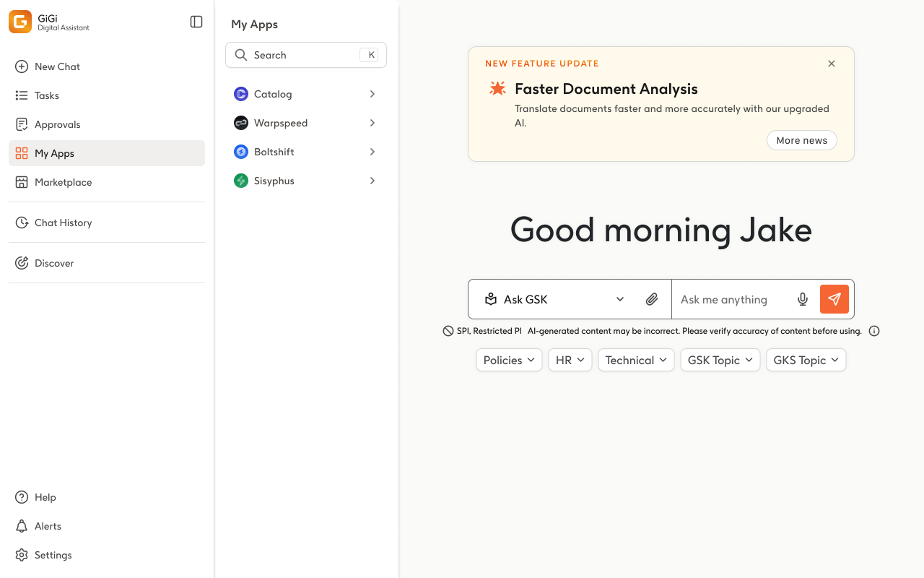Expand the Catalog app chevron
This screenshot has height=578, width=924.
[372, 94]
